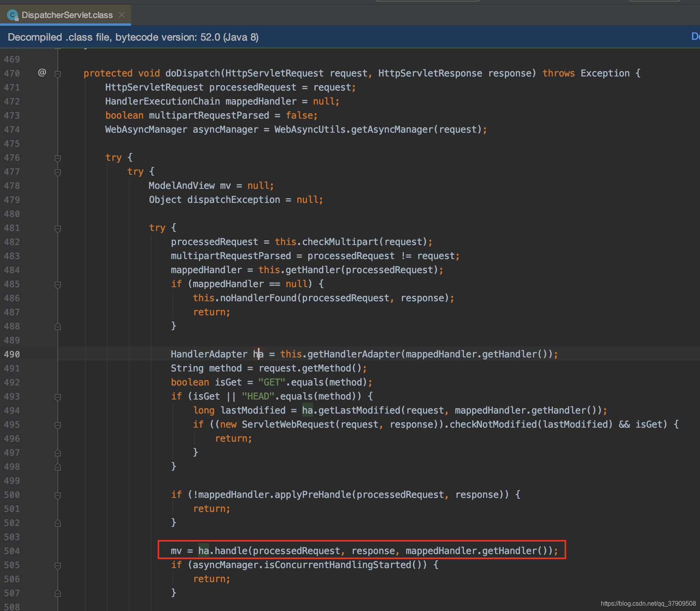This screenshot has height=611, width=700.
Task: Click the doDispatch method name
Action: coord(193,73)
